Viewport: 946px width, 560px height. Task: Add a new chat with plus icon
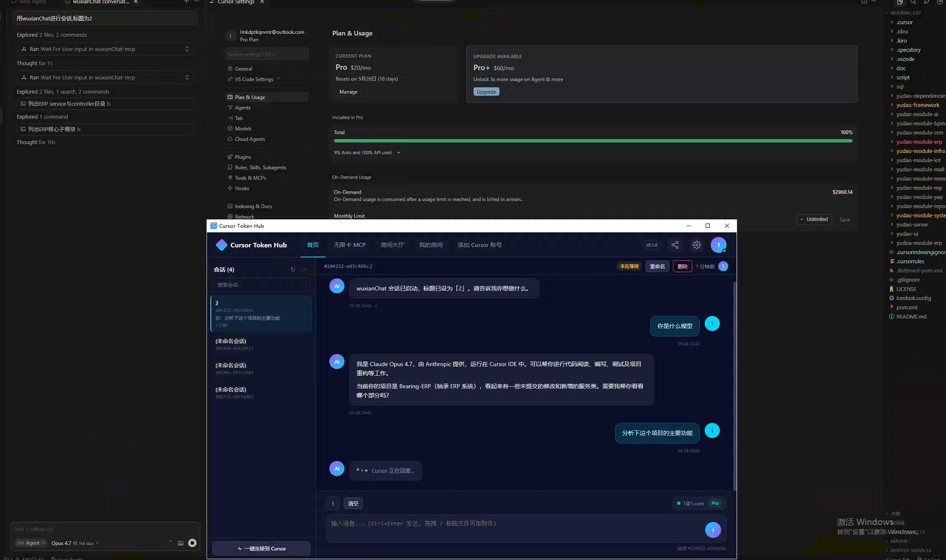click(186, 2)
